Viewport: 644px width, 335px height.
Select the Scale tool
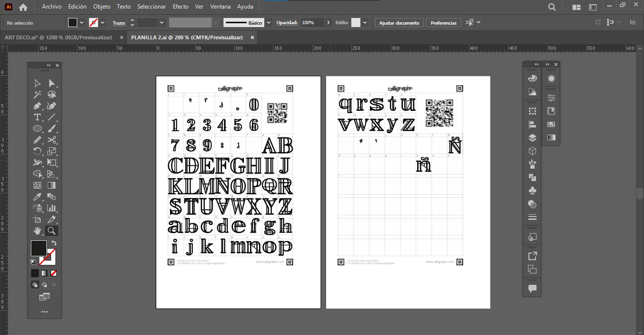tap(52, 151)
